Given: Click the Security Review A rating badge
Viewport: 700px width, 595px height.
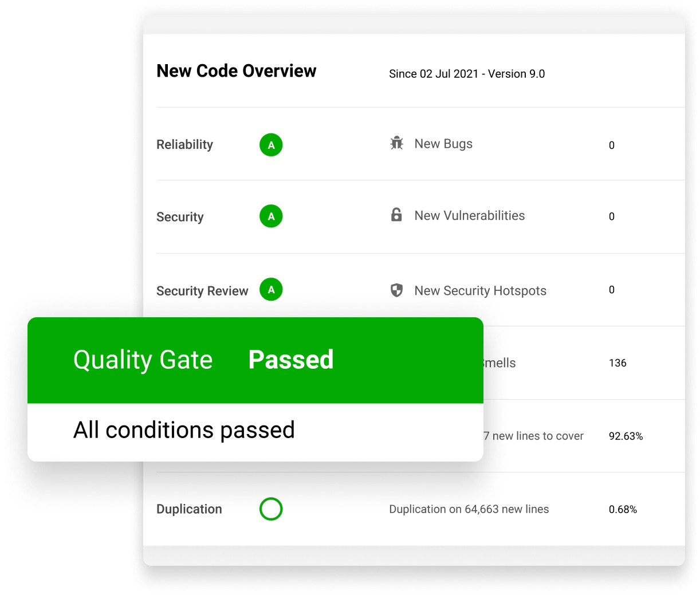Looking at the screenshot, I should 271,290.
